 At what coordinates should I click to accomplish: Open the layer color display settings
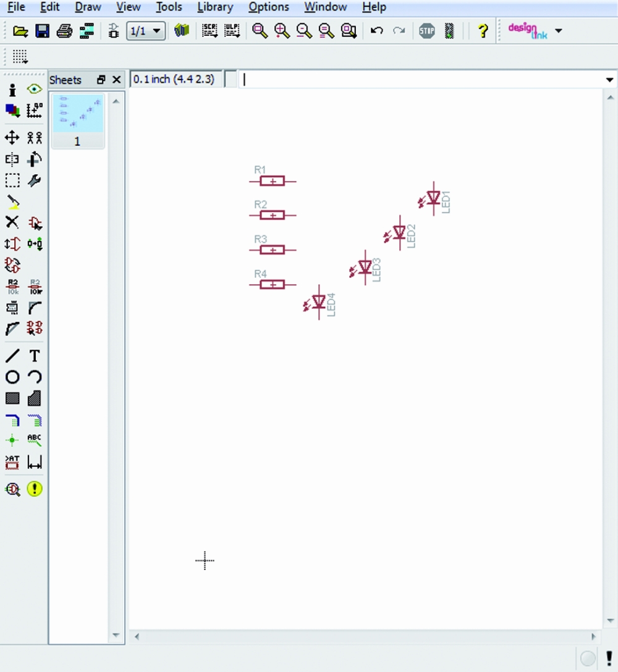tap(12, 111)
